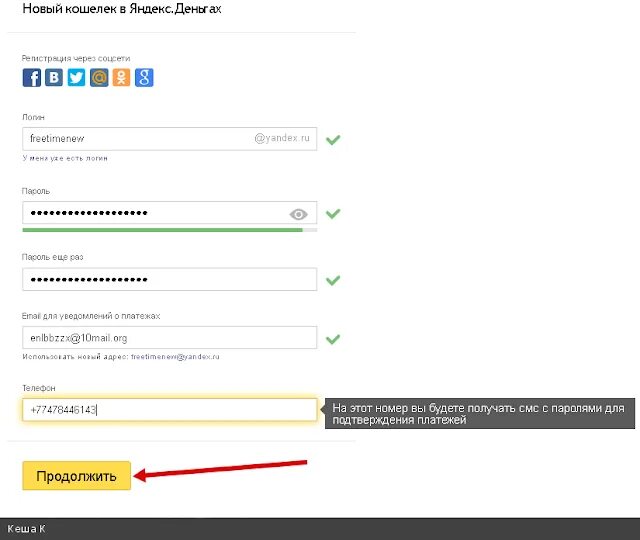The height and width of the screenshot is (540, 640).
Task: Click the Новый кошелек в Яндекс.Деньгах heading
Action: tap(122, 9)
